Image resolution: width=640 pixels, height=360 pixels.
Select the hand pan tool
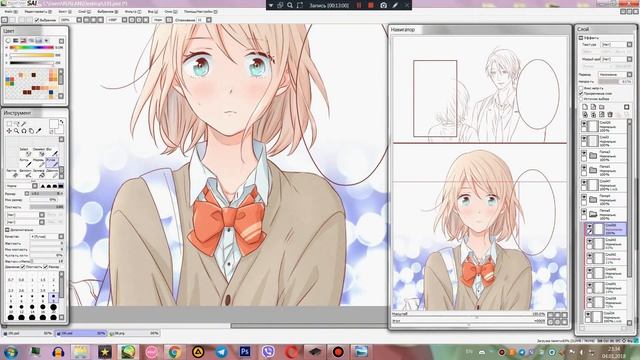[31, 131]
